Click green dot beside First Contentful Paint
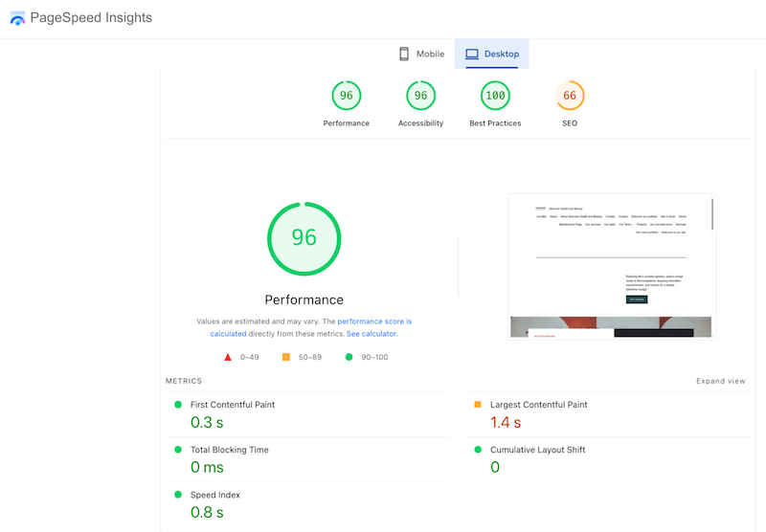Image resolution: width=766 pixels, height=532 pixels. click(178, 405)
